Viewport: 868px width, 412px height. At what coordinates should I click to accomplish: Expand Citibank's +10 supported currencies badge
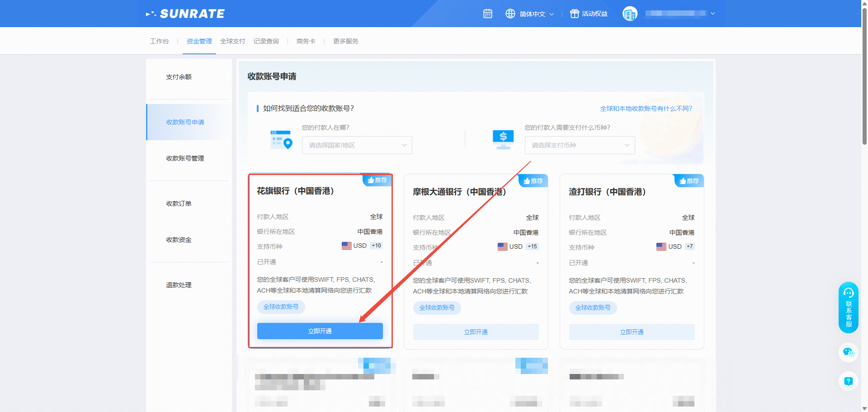pyautogui.click(x=376, y=246)
